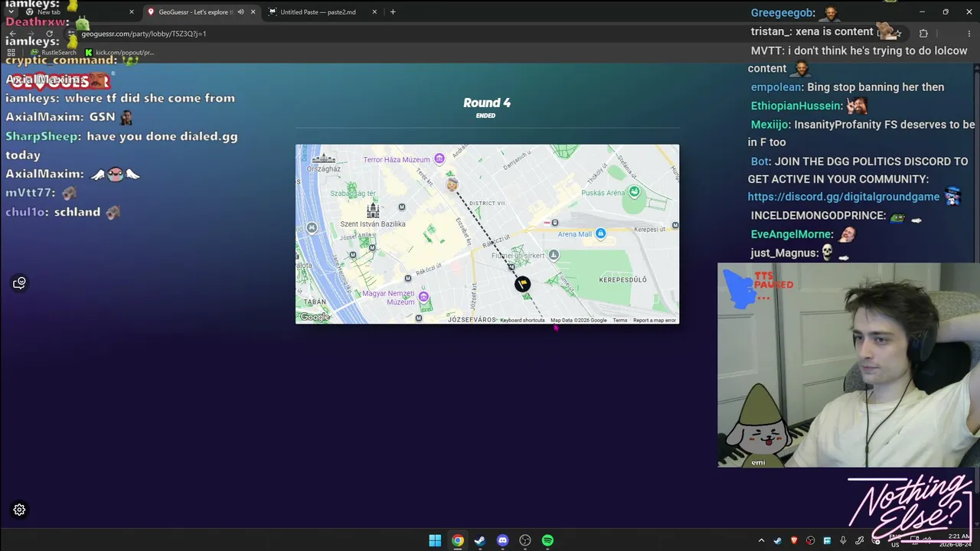Open the kick.com popout bookmark
This screenshot has width=980, height=551.
pos(120,52)
